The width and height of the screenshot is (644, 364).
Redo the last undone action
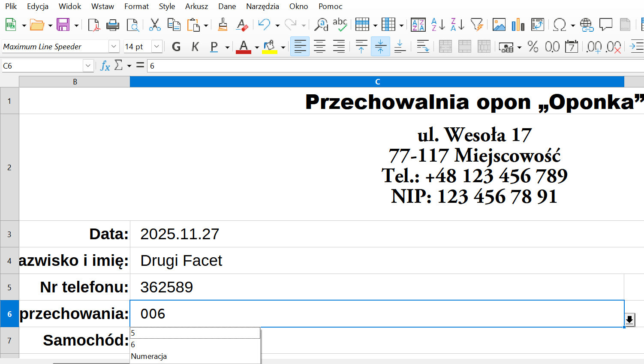tap(291, 25)
